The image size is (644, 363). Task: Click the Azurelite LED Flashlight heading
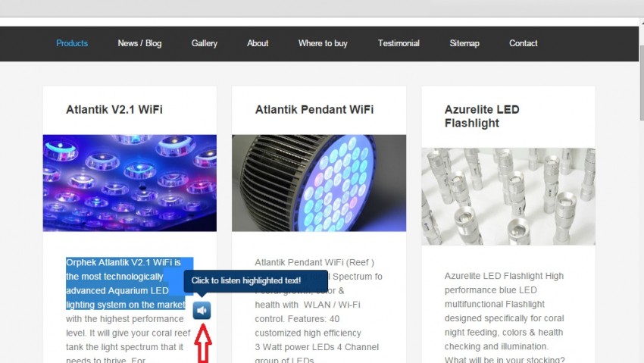(x=482, y=116)
